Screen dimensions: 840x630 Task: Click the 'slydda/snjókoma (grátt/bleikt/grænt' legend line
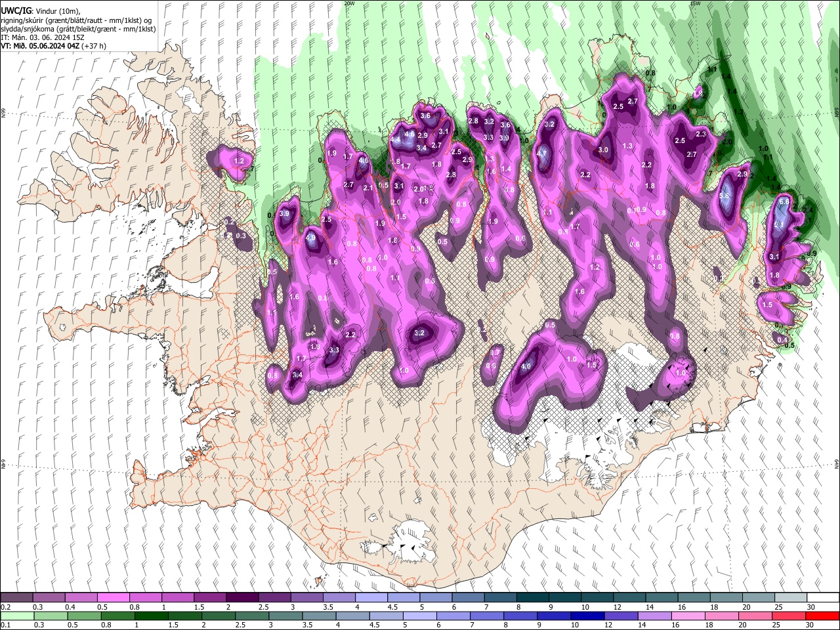(x=78, y=29)
